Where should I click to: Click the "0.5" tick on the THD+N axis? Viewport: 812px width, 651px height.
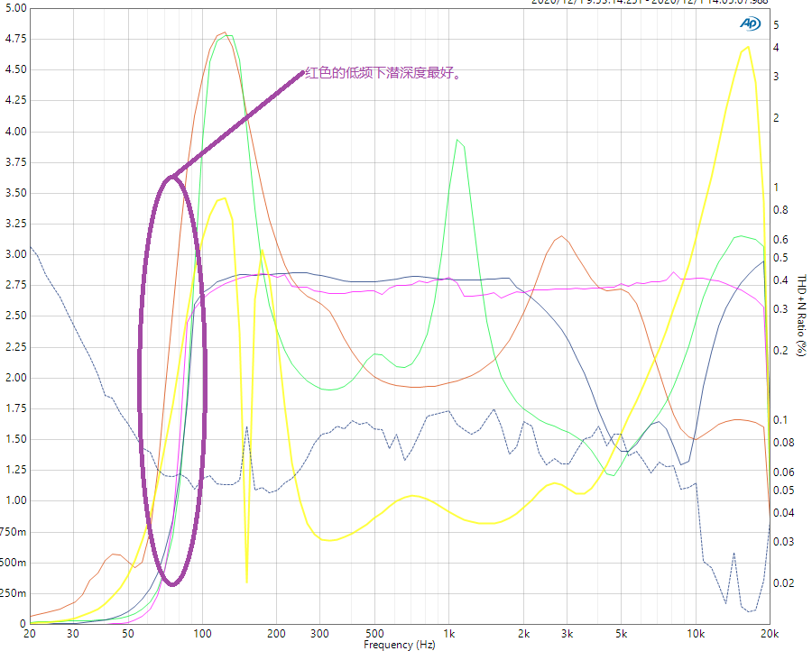[x=780, y=258]
